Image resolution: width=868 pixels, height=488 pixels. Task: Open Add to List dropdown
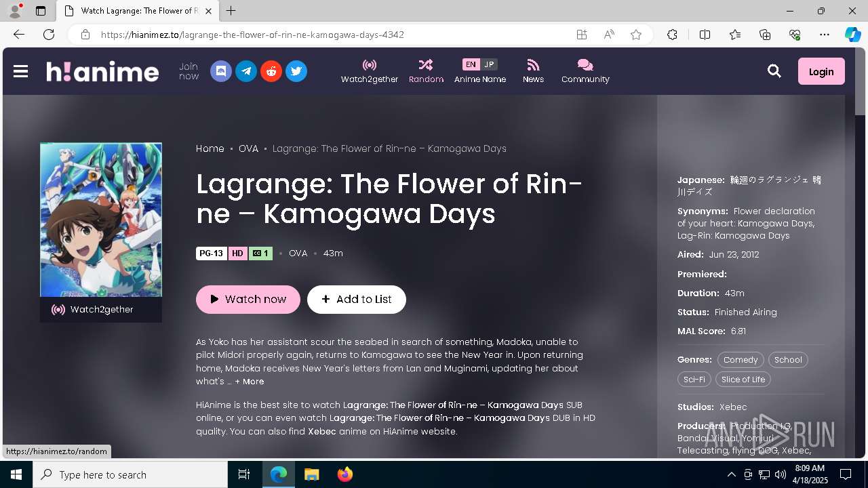[357, 300]
